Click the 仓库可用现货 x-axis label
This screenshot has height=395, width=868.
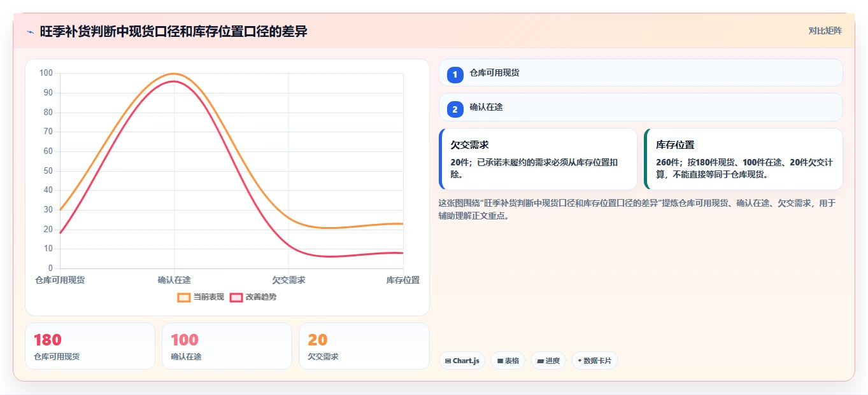click(x=60, y=280)
